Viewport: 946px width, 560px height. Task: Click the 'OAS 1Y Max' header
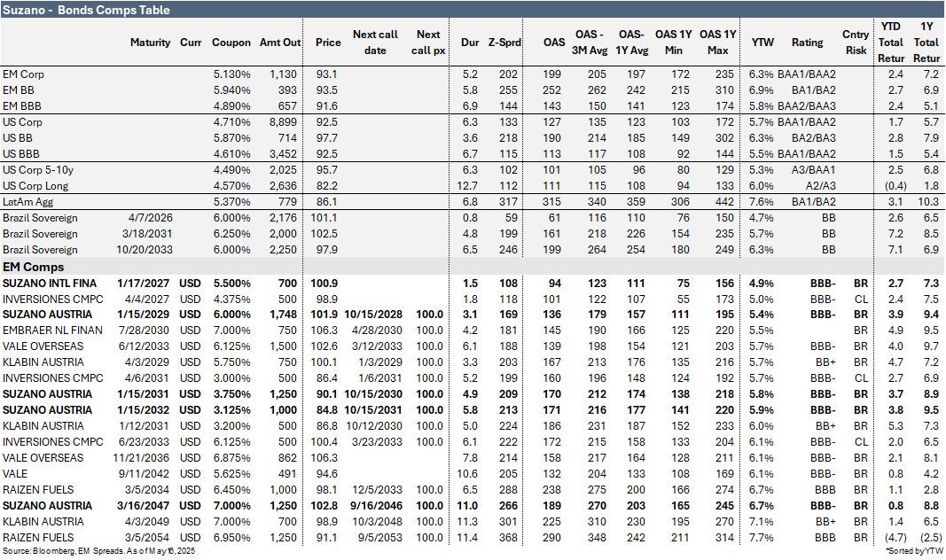tap(717, 43)
